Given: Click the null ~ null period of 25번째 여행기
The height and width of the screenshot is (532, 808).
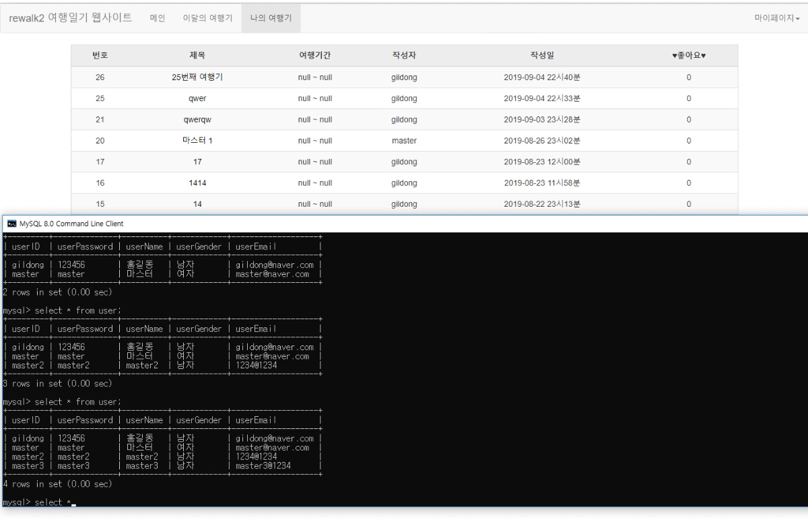Looking at the screenshot, I should coord(315,77).
